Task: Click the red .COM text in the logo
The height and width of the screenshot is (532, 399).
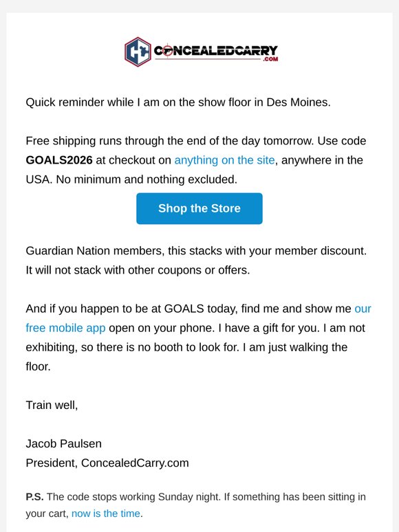Action: [x=270, y=59]
